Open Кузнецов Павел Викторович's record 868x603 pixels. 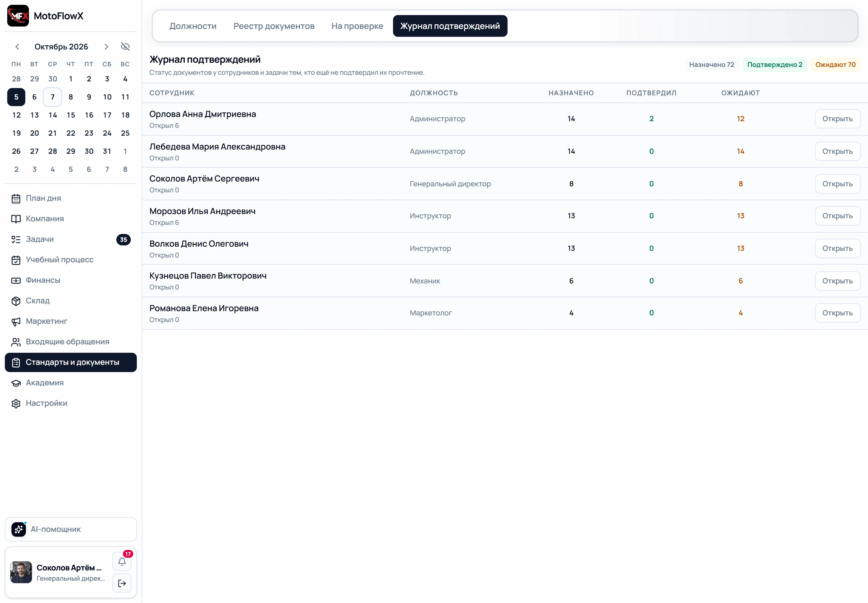click(837, 281)
